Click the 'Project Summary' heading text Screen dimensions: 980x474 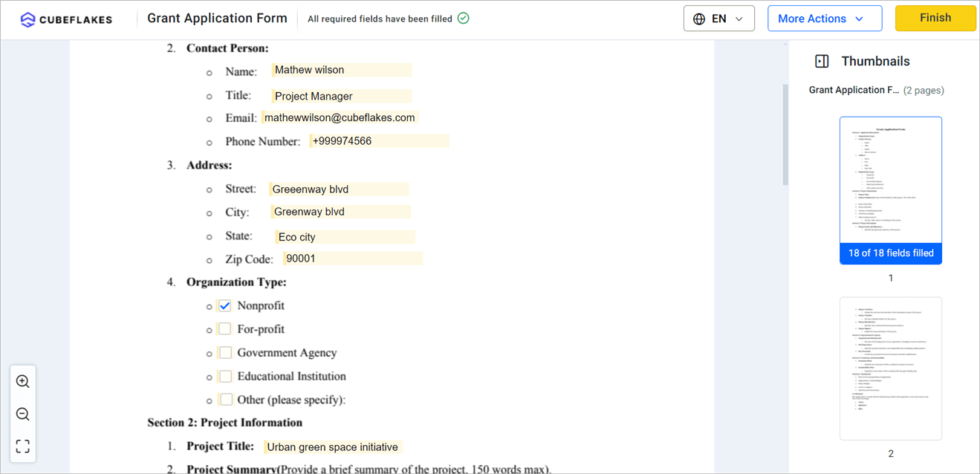point(231,470)
